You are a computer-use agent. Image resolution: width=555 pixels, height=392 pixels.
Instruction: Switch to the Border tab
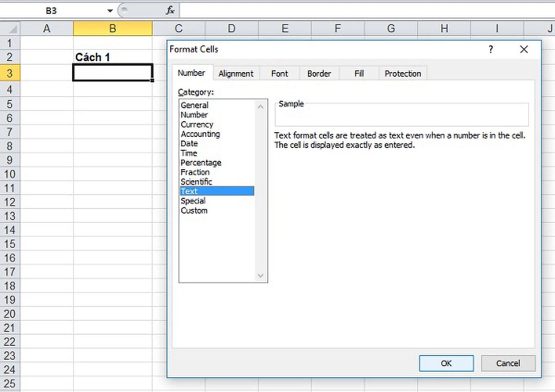tap(319, 73)
